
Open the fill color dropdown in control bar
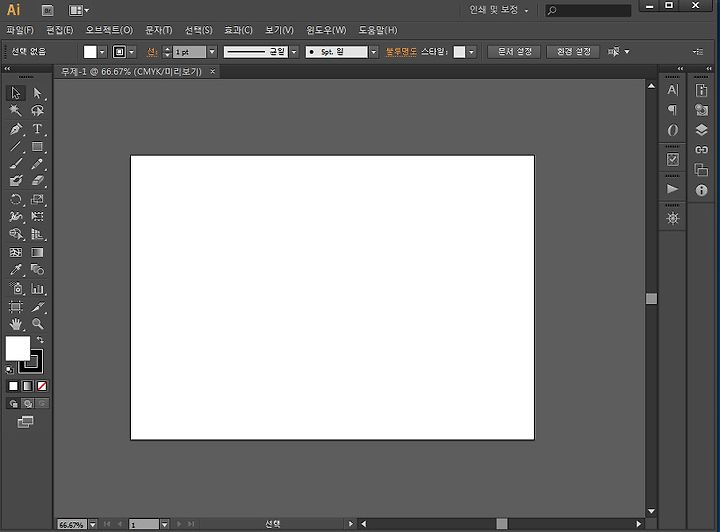point(102,52)
